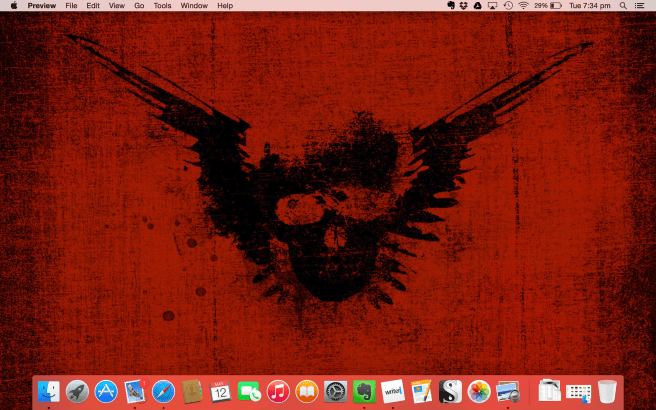Show battery status at 29%
656x410 pixels.
(x=548, y=5)
